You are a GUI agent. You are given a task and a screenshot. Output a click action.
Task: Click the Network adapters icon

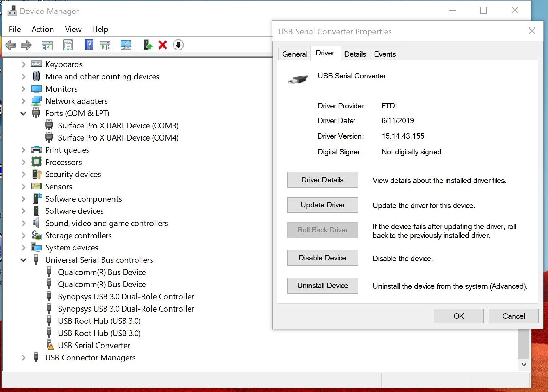pos(36,101)
